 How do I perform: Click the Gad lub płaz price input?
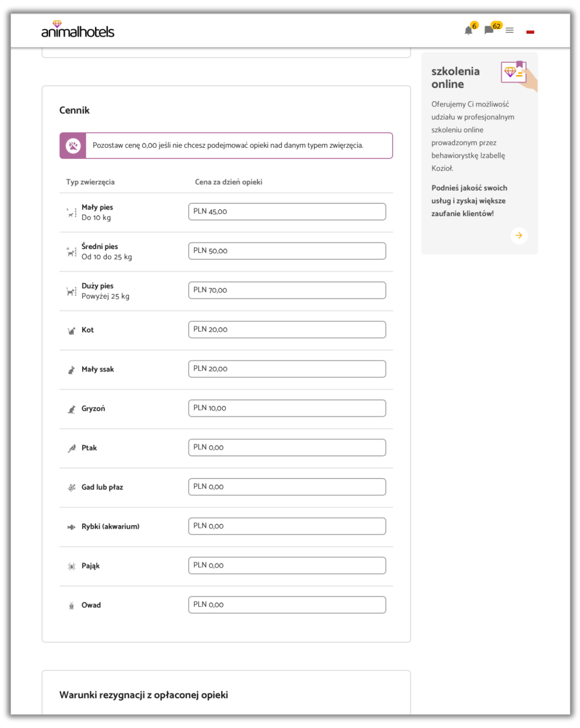click(287, 487)
